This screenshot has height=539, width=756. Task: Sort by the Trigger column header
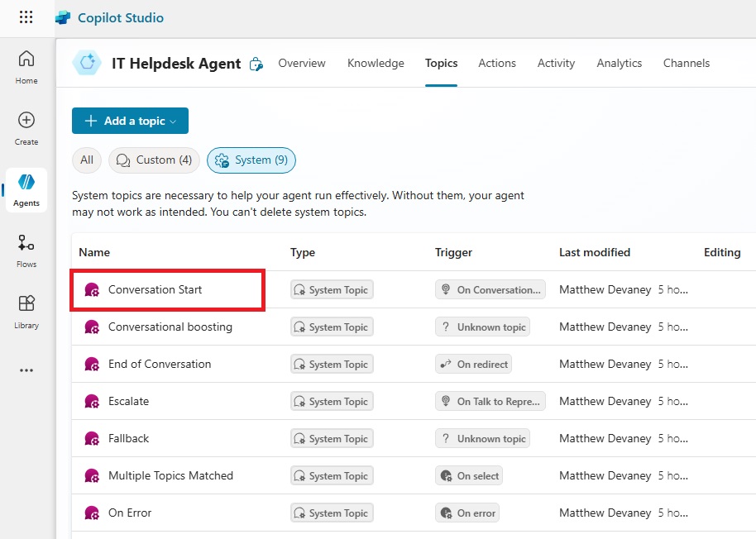pos(454,252)
